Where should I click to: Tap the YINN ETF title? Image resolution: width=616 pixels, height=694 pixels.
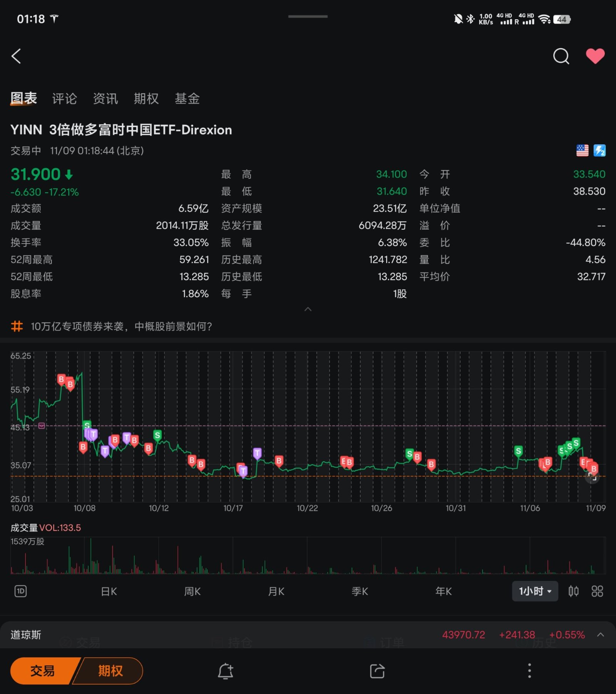tap(121, 130)
